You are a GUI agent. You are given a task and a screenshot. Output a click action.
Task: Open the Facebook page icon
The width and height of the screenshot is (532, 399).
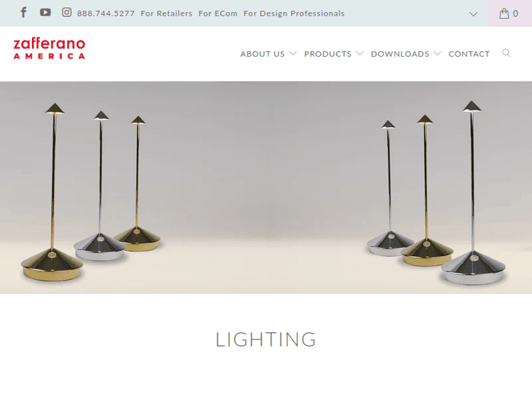pos(23,13)
